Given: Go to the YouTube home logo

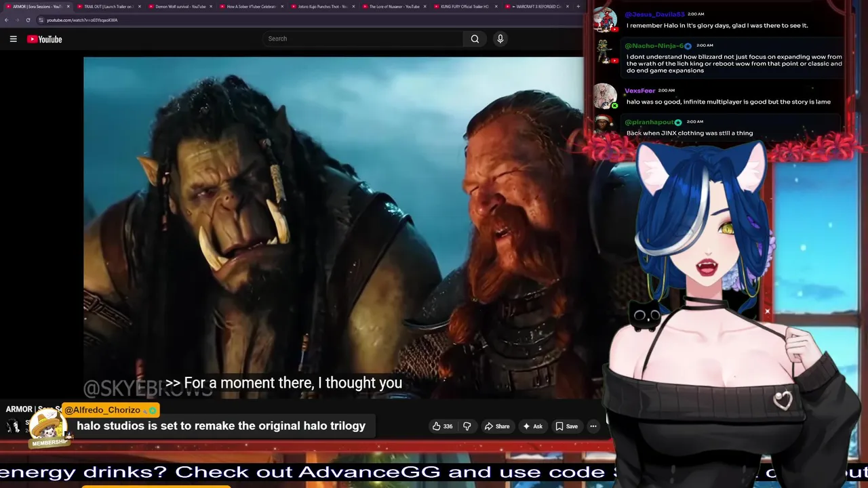Looking at the screenshot, I should point(45,39).
